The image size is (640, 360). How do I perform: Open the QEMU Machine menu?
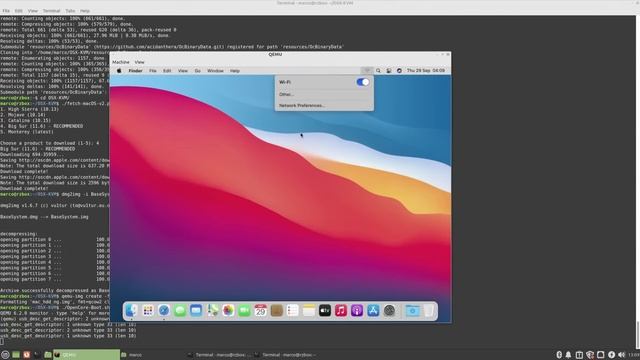click(121, 62)
